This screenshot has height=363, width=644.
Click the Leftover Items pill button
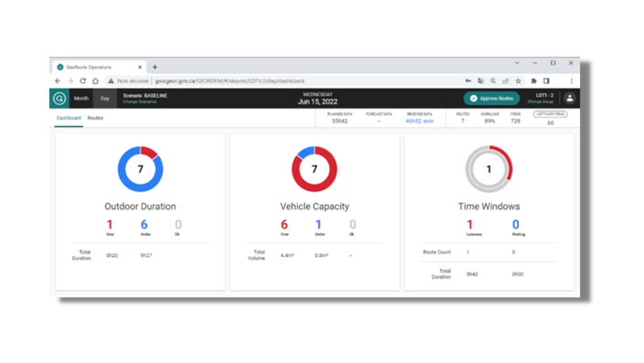(x=550, y=114)
